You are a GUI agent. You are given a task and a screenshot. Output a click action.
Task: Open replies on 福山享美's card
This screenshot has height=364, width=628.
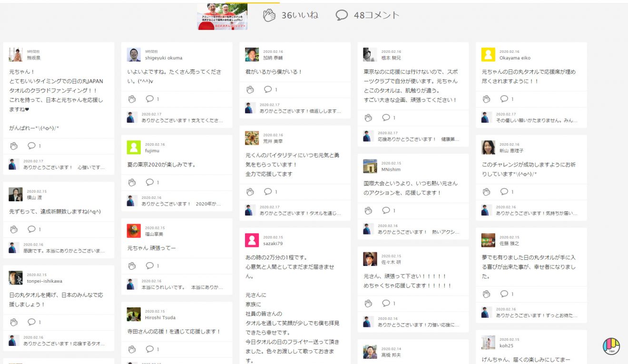[150, 265]
